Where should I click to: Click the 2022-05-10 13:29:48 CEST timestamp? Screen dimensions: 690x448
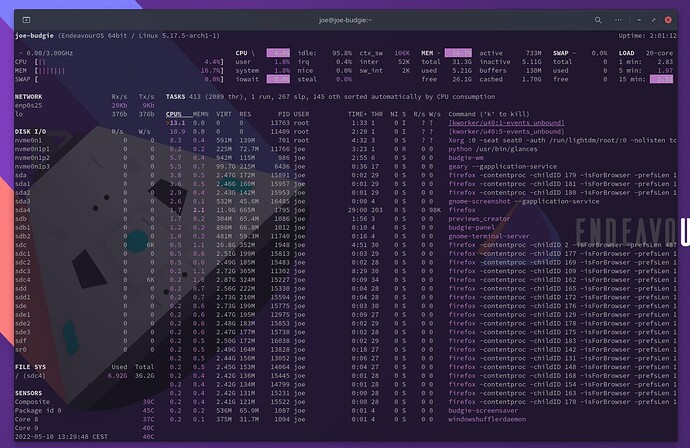pyautogui.click(x=61, y=437)
